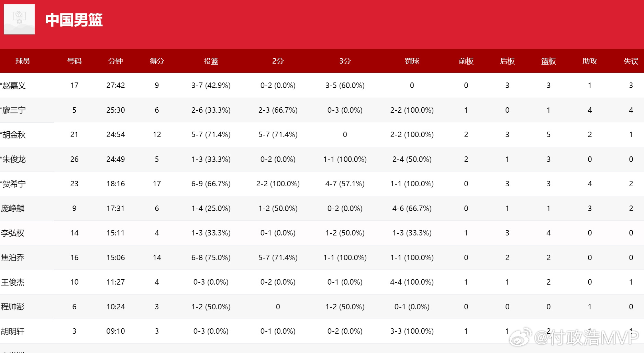Select player 胡金秋 in the table

coord(13,135)
